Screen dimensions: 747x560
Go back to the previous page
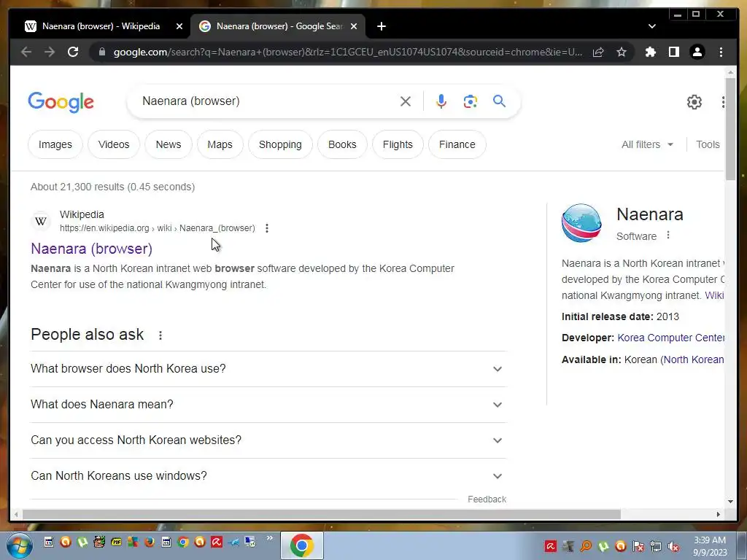26,52
